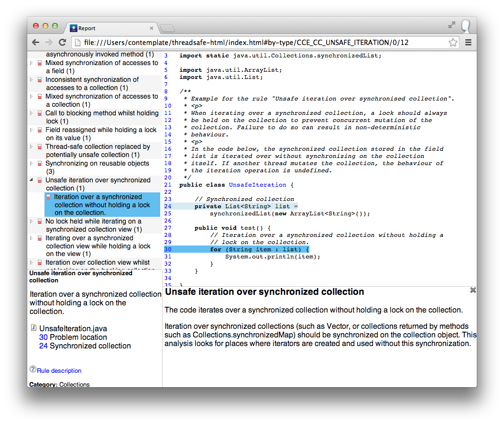
Task: Open the Rule description link
Action: (59, 370)
